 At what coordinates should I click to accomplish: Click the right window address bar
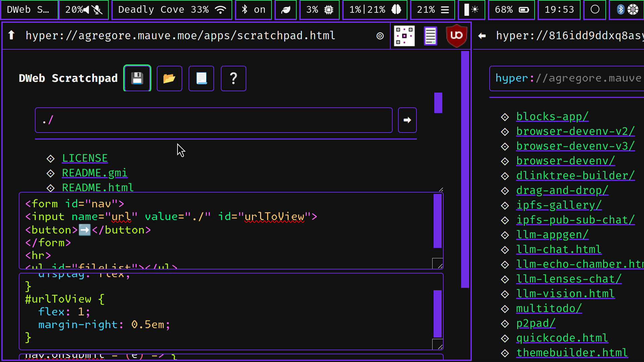pyautogui.click(x=570, y=36)
